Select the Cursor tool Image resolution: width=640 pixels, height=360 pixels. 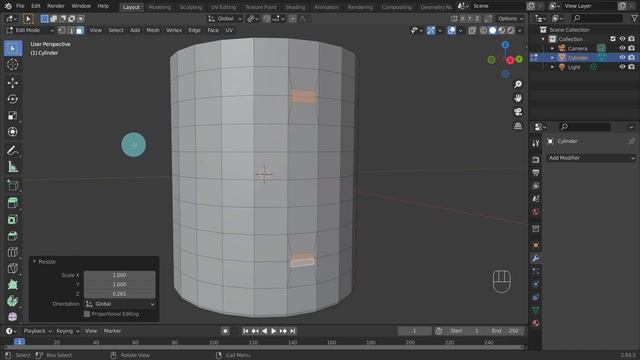pos(13,64)
